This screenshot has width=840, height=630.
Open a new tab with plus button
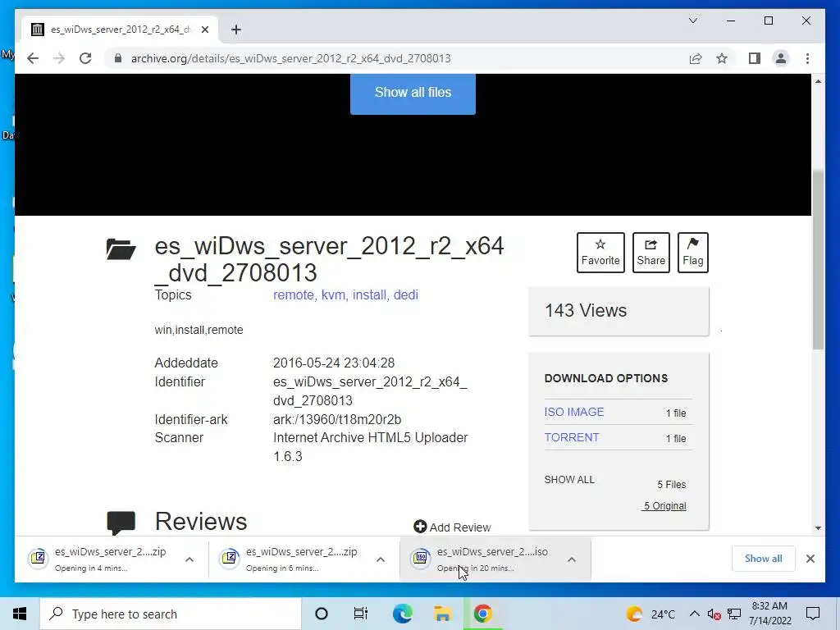pos(235,30)
